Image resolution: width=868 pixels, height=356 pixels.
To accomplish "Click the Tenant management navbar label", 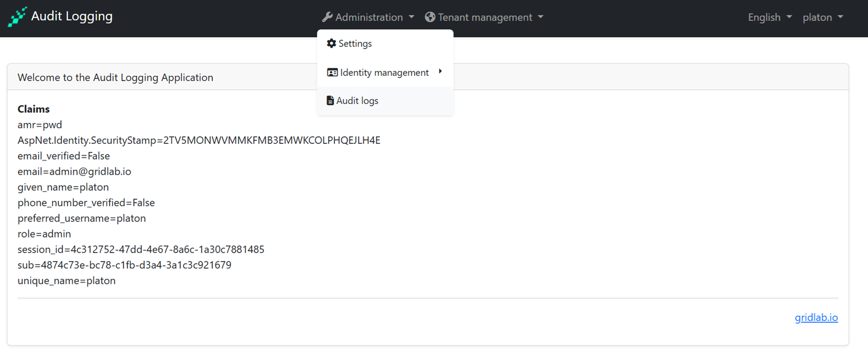I will (x=485, y=17).
